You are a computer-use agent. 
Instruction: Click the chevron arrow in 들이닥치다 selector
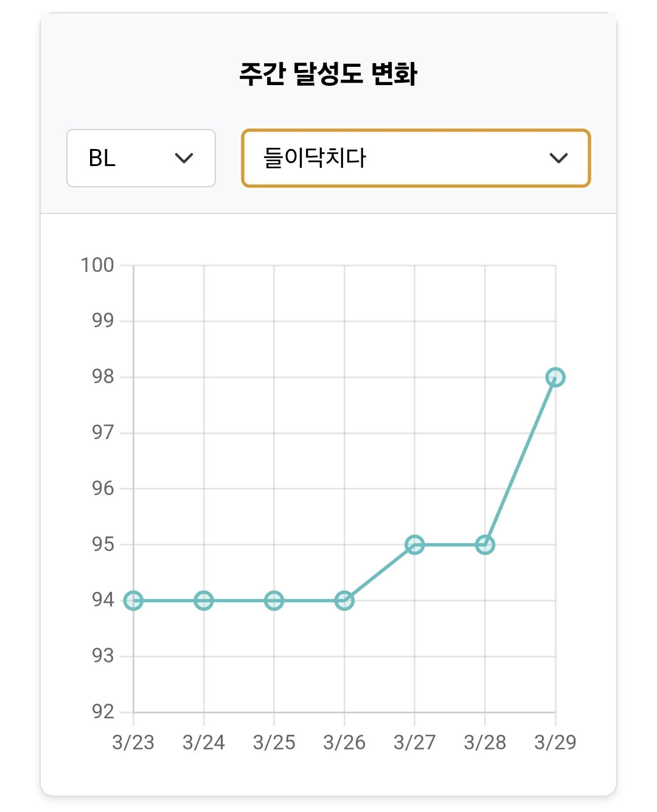[x=558, y=158]
